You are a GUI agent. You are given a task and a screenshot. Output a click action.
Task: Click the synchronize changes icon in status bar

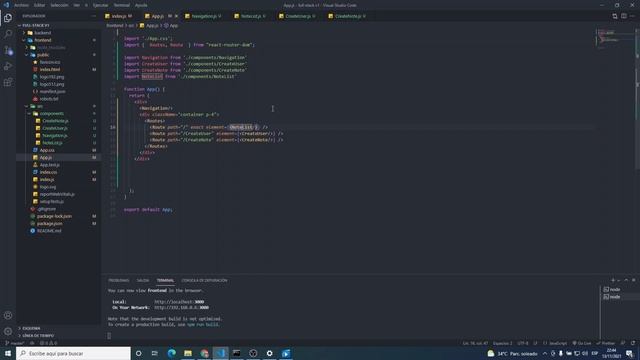coord(32,343)
